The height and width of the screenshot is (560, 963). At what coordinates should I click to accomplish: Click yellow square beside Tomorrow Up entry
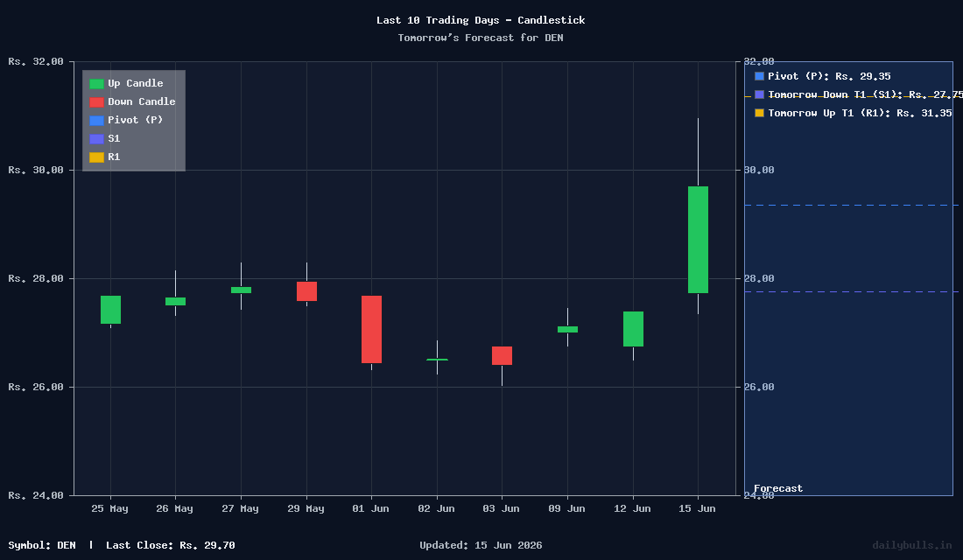click(759, 113)
